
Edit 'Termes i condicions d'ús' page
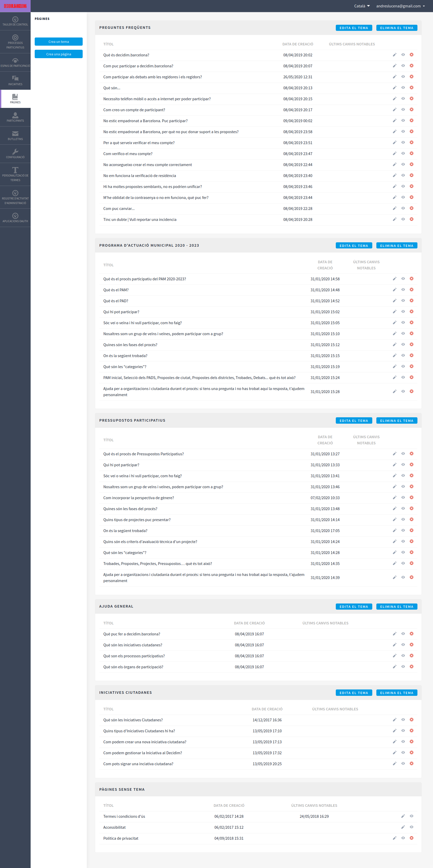point(403,816)
